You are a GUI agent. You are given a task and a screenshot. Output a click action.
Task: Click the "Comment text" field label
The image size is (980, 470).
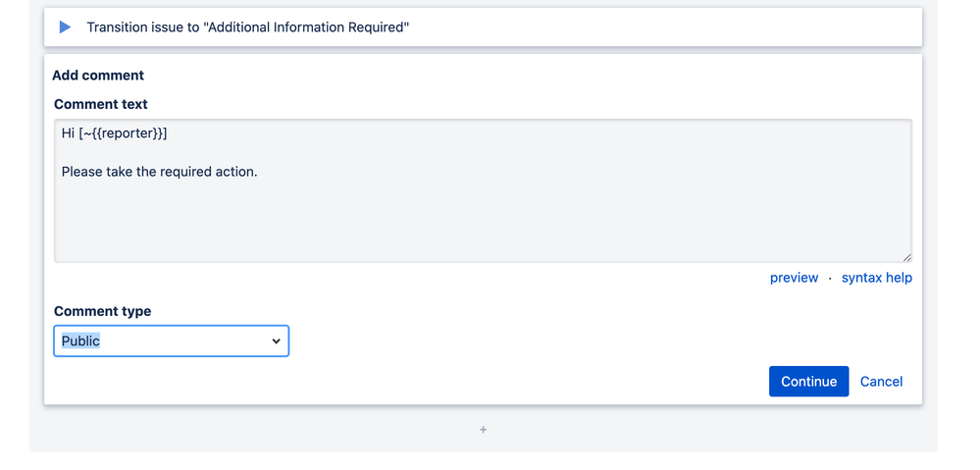coord(101,104)
